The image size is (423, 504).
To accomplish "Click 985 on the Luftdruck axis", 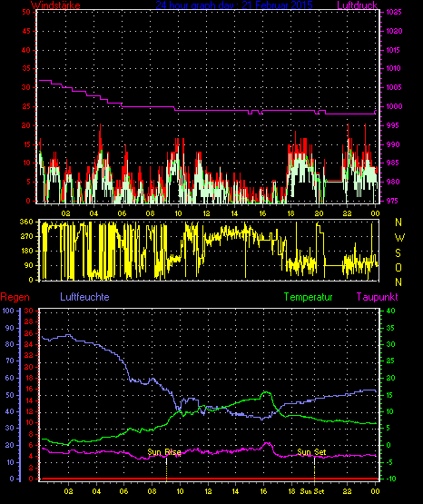I will pos(392,163).
